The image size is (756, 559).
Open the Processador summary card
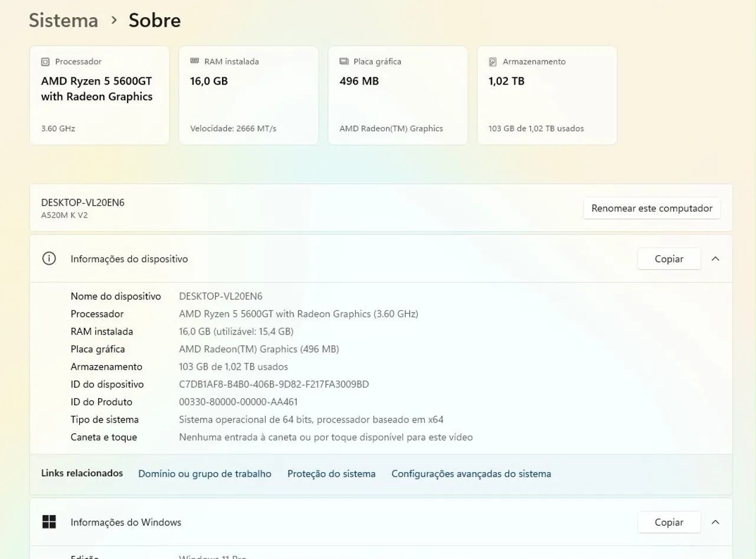[x=99, y=95]
